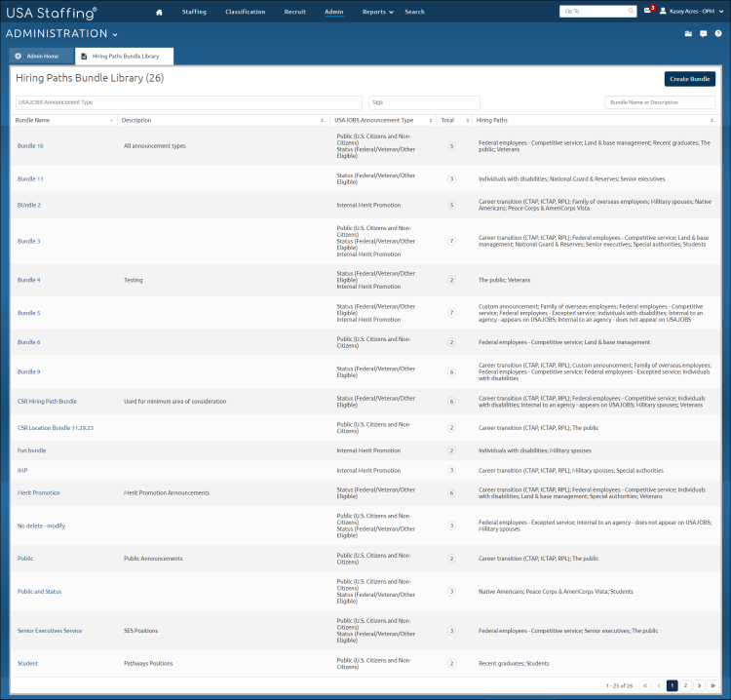Open the help question mark icon
731x700 pixels.
[718, 33]
